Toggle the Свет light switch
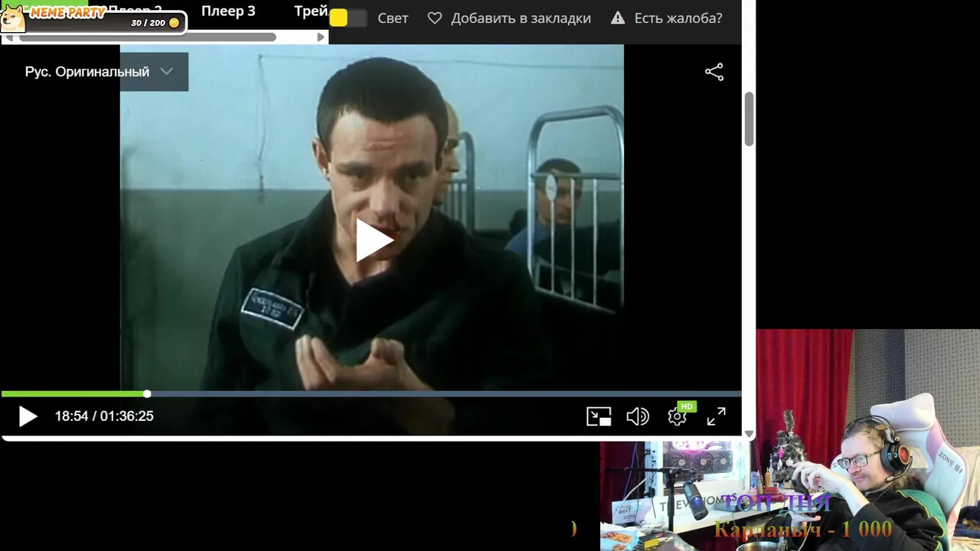 coord(348,18)
